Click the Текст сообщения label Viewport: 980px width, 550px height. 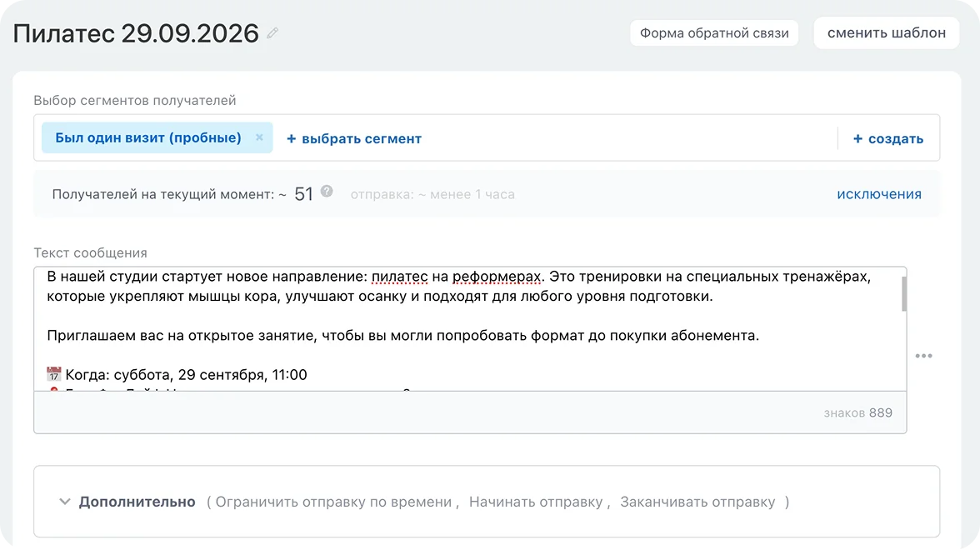(x=91, y=253)
